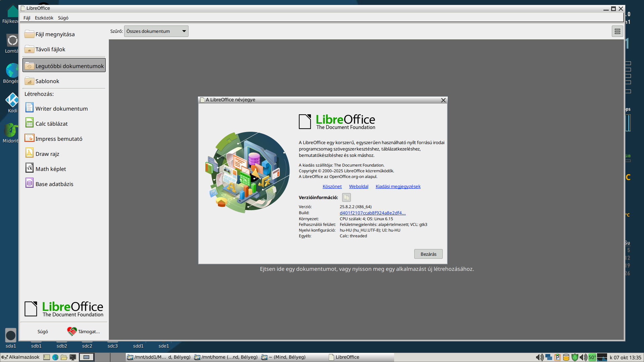Open the hamburger actions menu in Start Center
This screenshot has width=644, height=362.
(617, 31)
